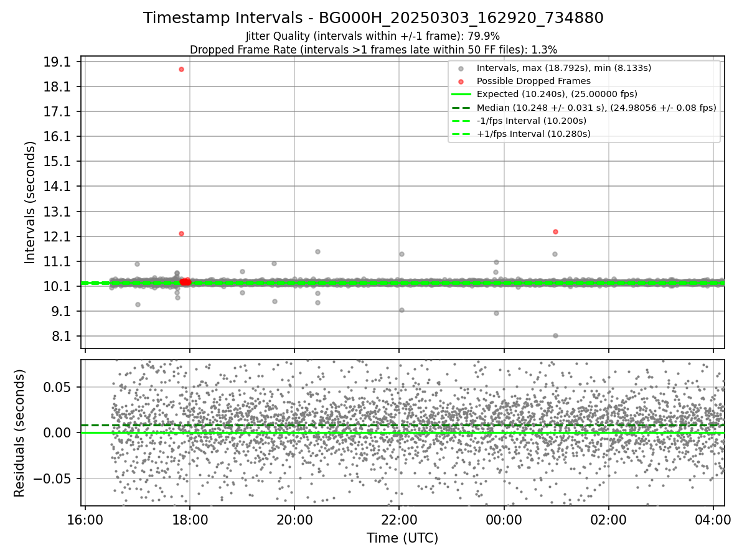Click the "Intervals (seconds)" y-axis label
The height and width of the screenshot is (560, 747).
[31, 202]
